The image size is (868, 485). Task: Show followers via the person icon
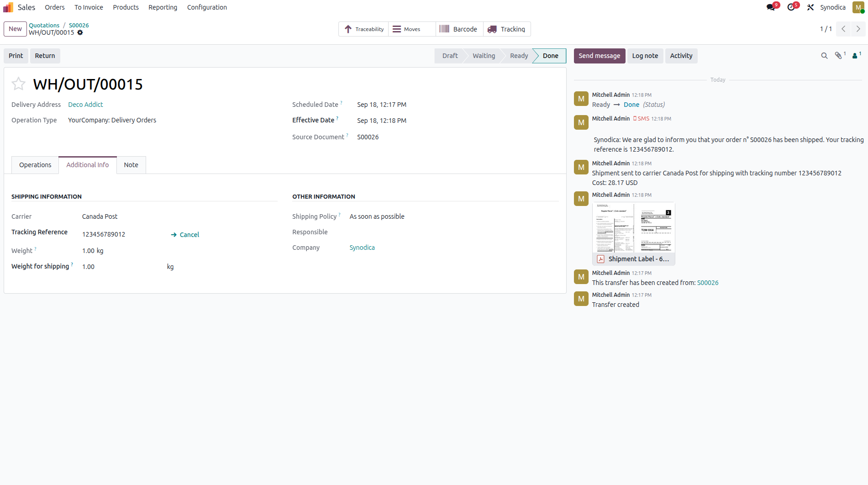[x=855, y=56]
